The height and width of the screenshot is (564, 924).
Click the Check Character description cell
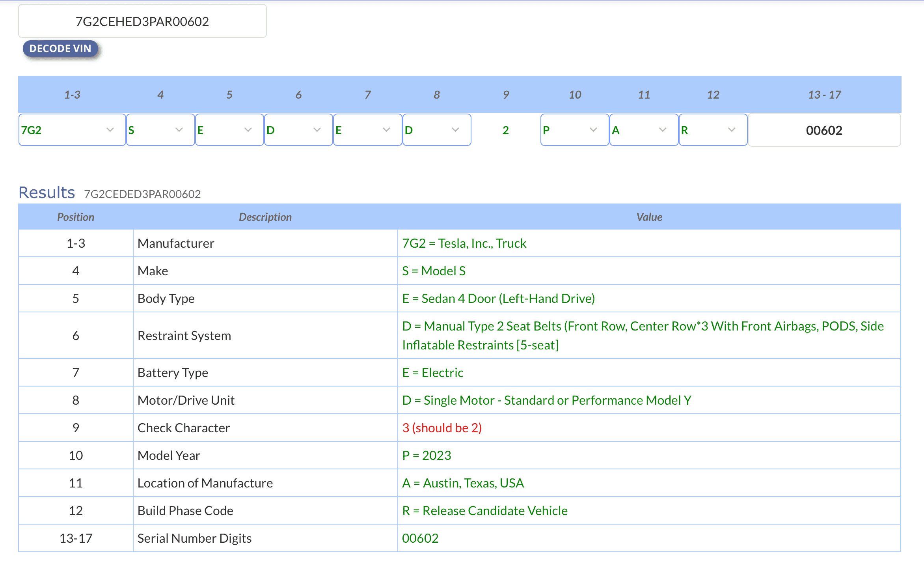[x=265, y=428]
